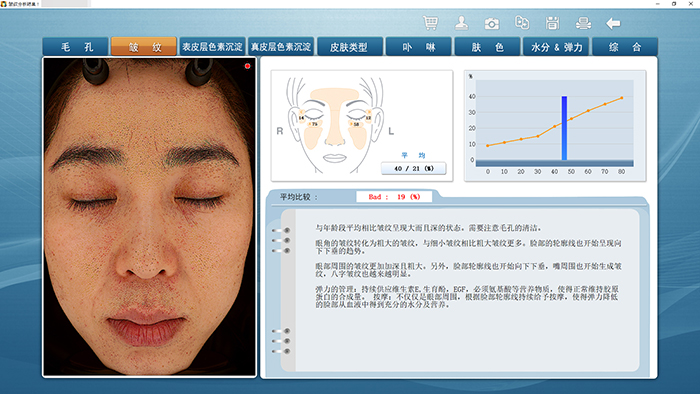Click the red dot on face photo
This screenshot has width=700, height=394.
coord(247,66)
